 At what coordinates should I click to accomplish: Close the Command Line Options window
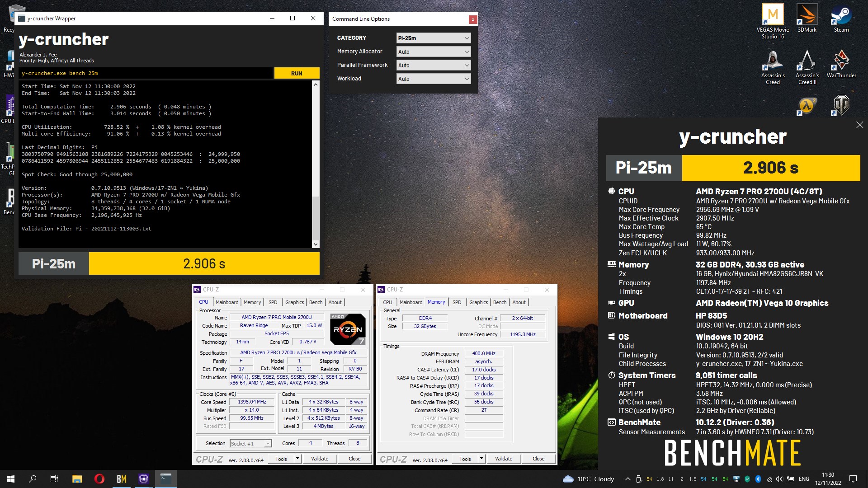(473, 19)
